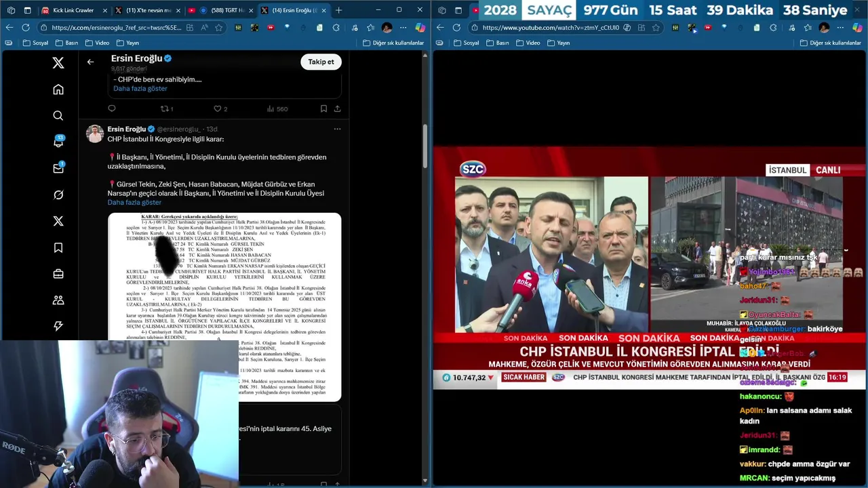Open Copilot icon in right browser toolbar
This screenshot has width=868, height=488.
tap(857, 27)
